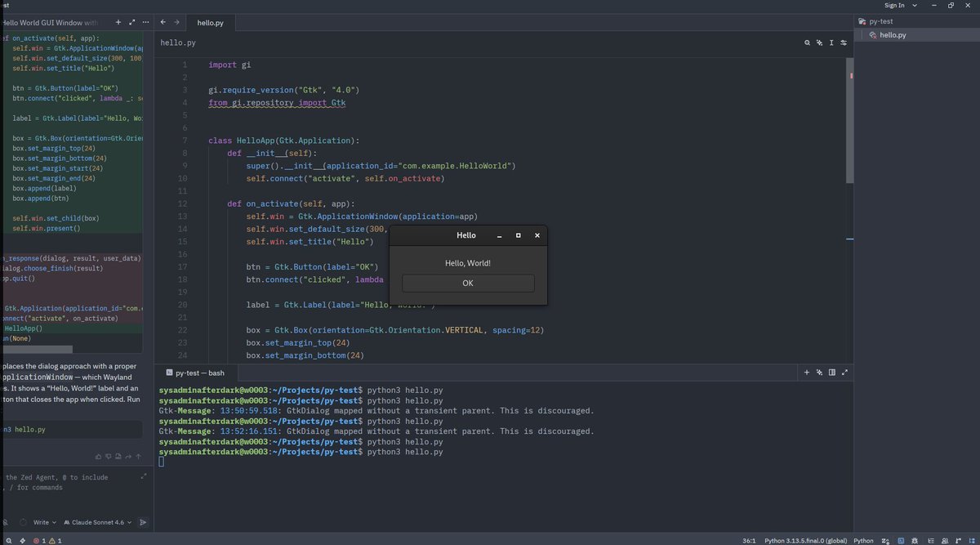Select Python 3.13.5.final.0 (global) interpreter

pyautogui.click(x=806, y=540)
